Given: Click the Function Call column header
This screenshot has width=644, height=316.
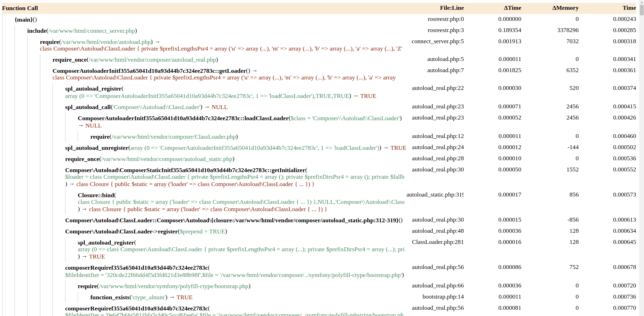Looking at the screenshot, I should tap(20, 8).
